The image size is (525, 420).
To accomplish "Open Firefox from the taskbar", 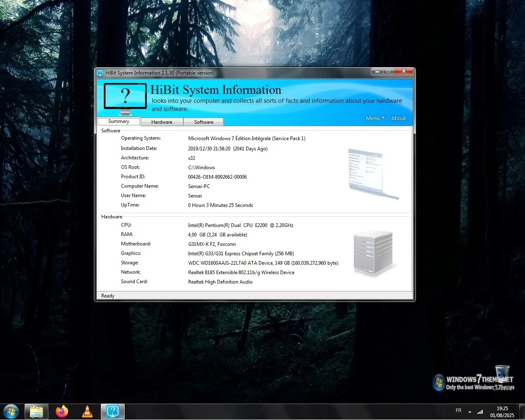I will 62,411.
